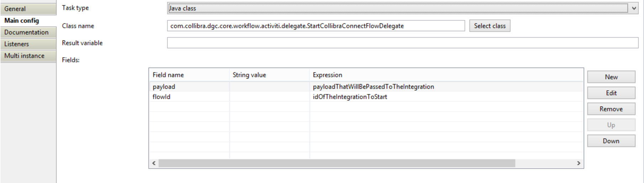644x183 pixels.
Task: Click the Edit field button
Action: point(611,93)
